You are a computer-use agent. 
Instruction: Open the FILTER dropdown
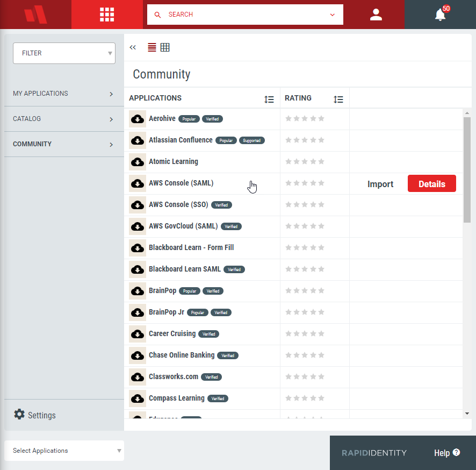64,53
